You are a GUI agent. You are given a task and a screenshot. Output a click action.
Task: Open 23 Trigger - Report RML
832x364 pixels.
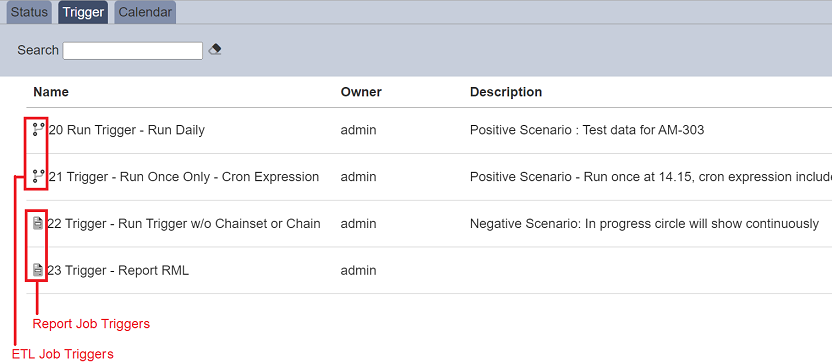pyautogui.click(x=118, y=270)
